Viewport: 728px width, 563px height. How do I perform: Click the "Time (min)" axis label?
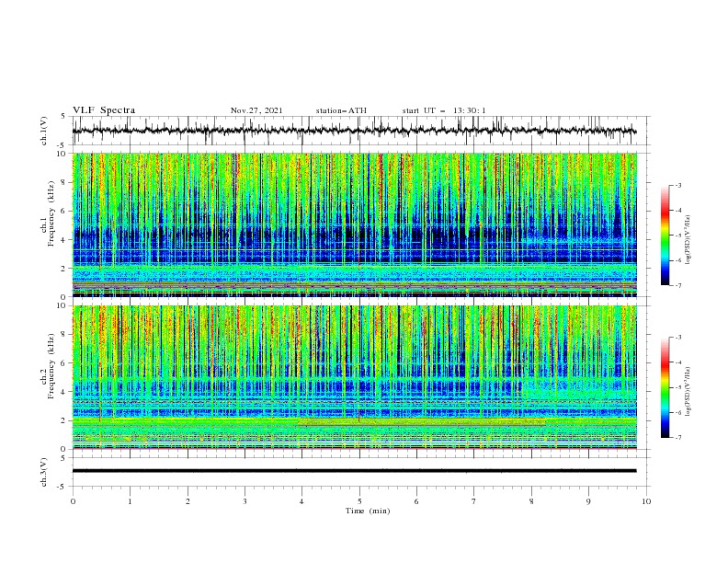(x=368, y=511)
